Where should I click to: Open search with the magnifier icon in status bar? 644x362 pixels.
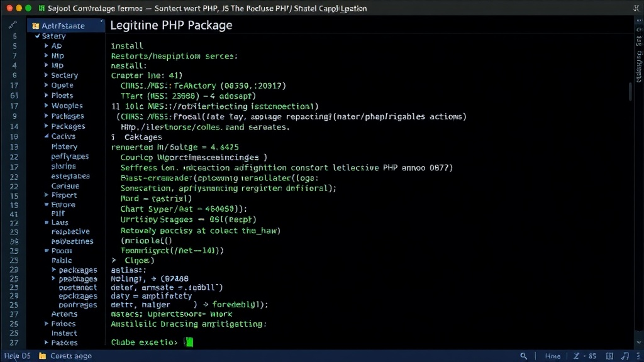(x=523, y=356)
